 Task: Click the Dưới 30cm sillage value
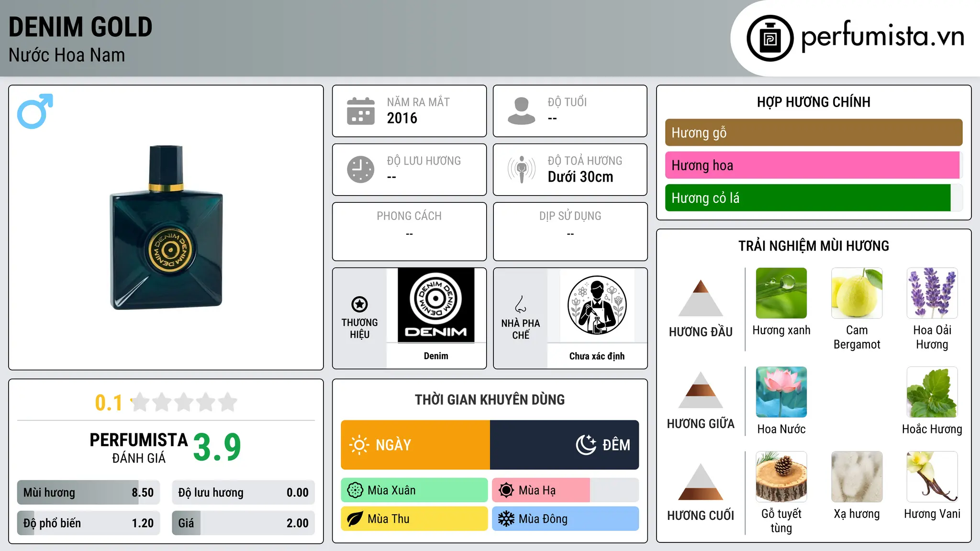pyautogui.click(x=580, y=177)
